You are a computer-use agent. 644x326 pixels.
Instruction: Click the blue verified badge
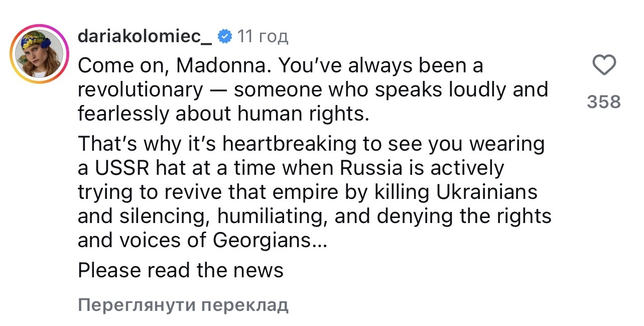click(225, 36)
